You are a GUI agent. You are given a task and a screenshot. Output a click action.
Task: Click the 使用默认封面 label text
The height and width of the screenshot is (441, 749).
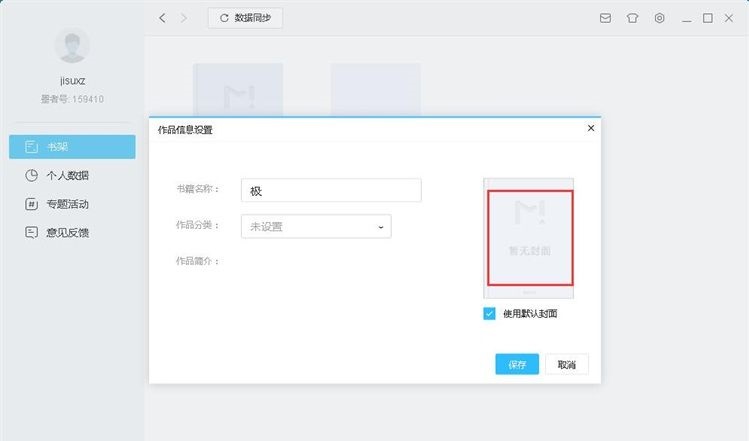(x=530, y=313)
